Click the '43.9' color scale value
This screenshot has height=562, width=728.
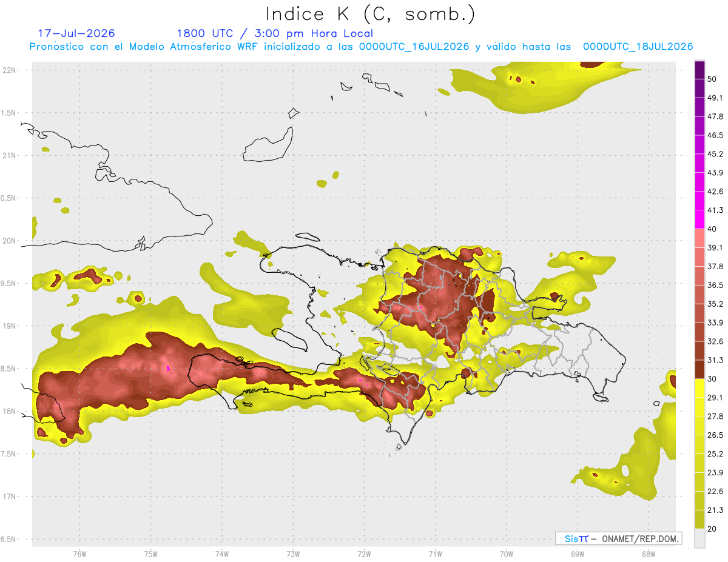tap(715, 173)
